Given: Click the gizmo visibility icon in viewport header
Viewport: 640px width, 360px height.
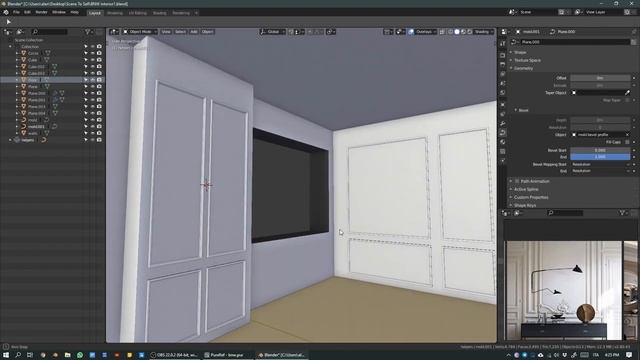Looking at the screenshot, I should (x=399, y=31).
